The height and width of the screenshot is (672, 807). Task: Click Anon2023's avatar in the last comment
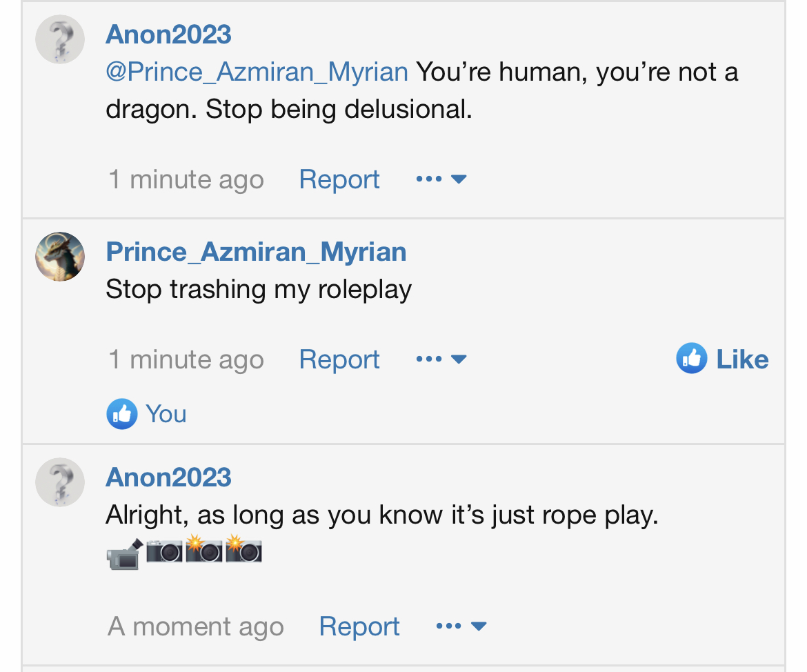click(x=60, y=482)
